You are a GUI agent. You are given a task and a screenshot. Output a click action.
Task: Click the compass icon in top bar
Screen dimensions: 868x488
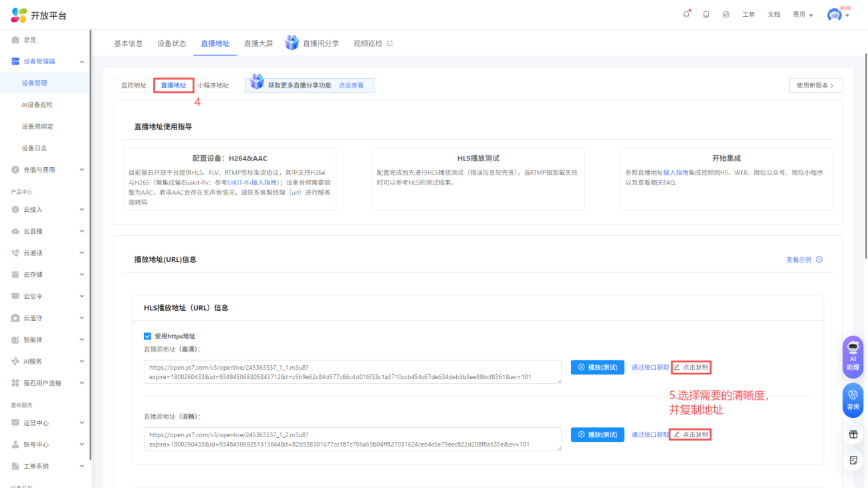pyautogui.click(x=726, y=15)
